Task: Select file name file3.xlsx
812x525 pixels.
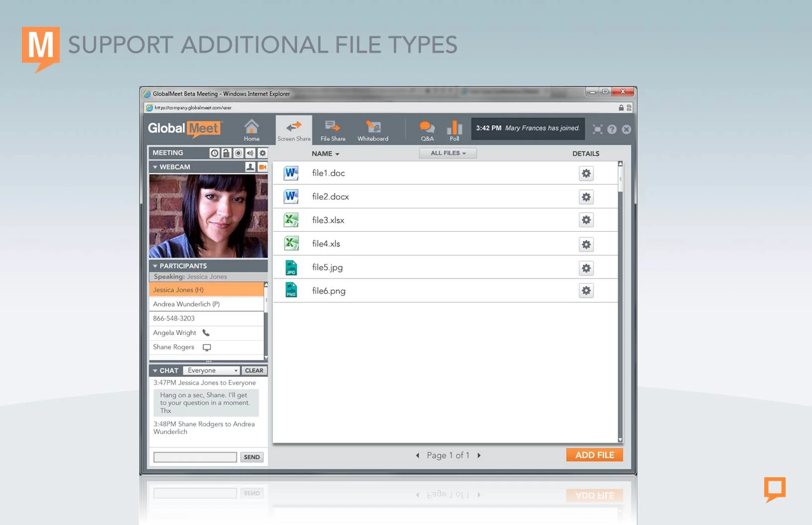Action: coord(328,220)
